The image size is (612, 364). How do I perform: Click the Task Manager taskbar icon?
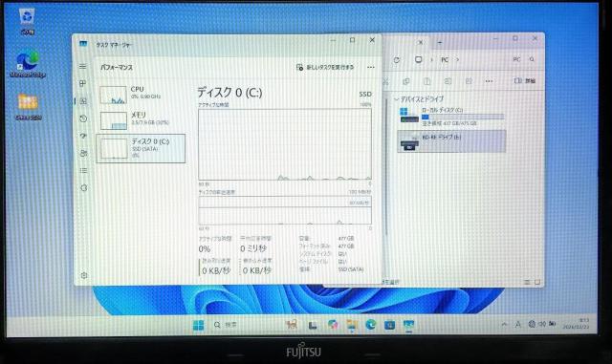[x=408, y=325]
